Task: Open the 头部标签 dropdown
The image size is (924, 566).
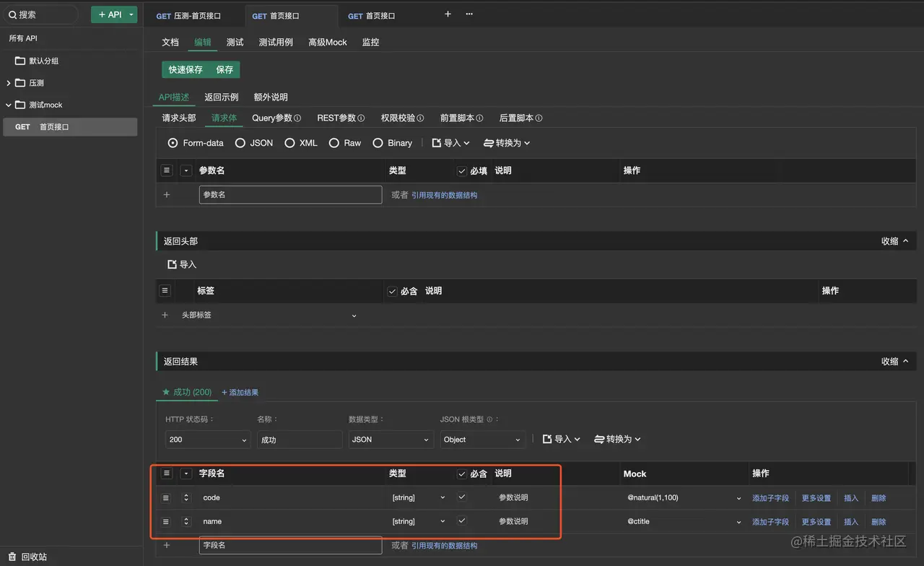Action: (269, 315)
